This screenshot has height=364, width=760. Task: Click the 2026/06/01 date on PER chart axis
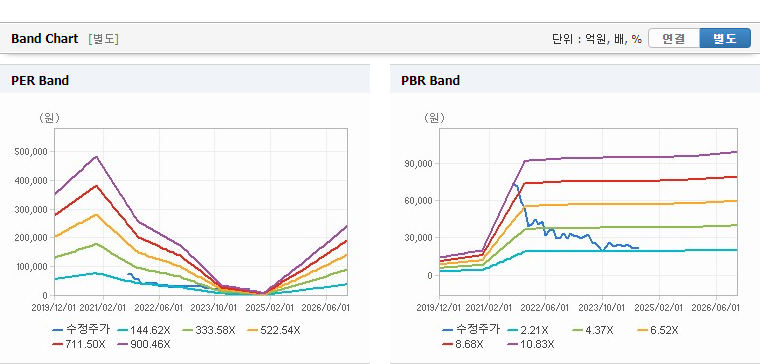(326, 308)
